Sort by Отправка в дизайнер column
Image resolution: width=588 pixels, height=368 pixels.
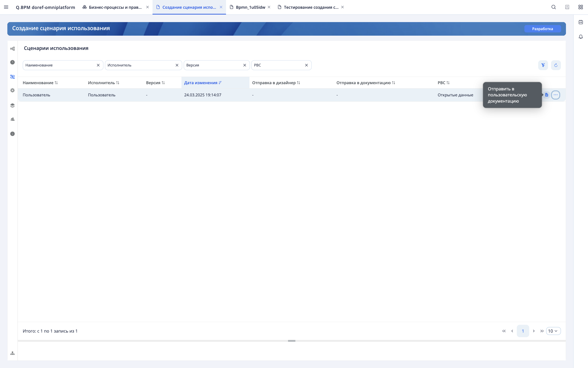[276, 83]
